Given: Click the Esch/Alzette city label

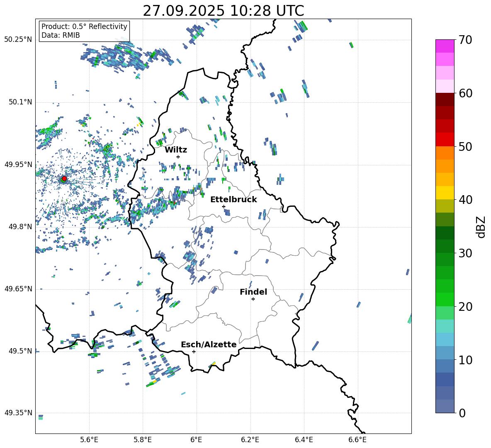Looking at the screenshot, I should [209, 345].
